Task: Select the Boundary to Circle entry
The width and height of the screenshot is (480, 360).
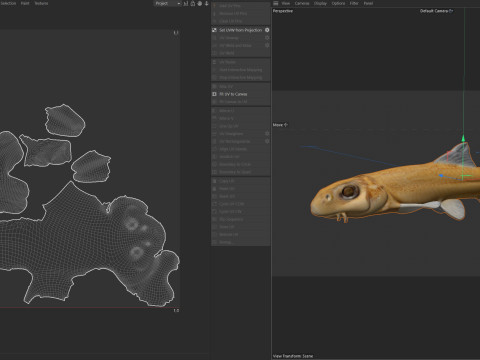Action: click(x=240, y=164)
